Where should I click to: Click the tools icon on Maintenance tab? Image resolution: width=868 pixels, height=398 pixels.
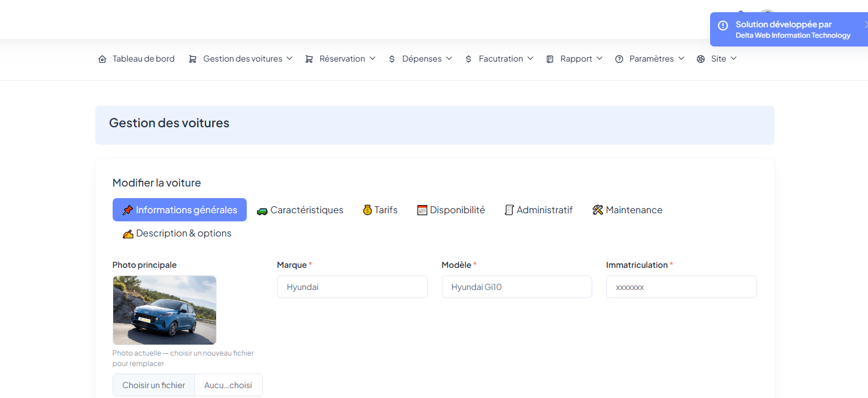598,210
